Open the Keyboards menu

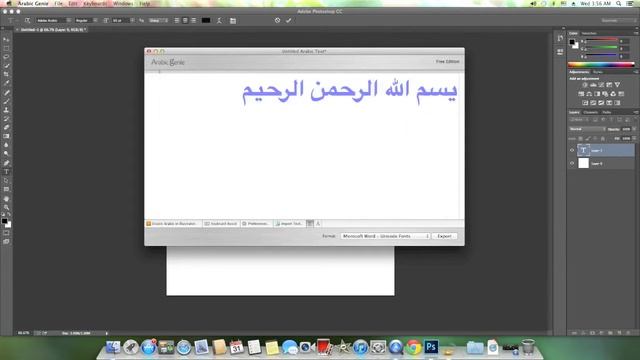95,3
